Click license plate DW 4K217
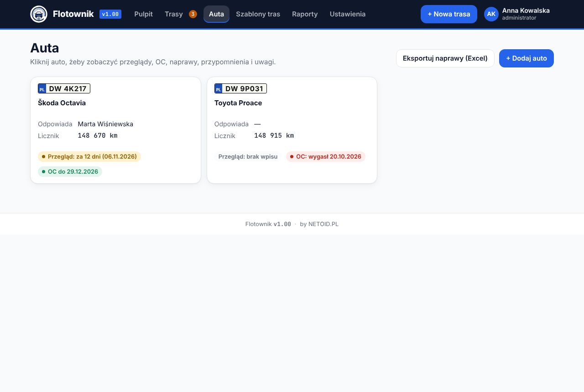The width and height of the screenshot is (584, 392). pos(64,88)
